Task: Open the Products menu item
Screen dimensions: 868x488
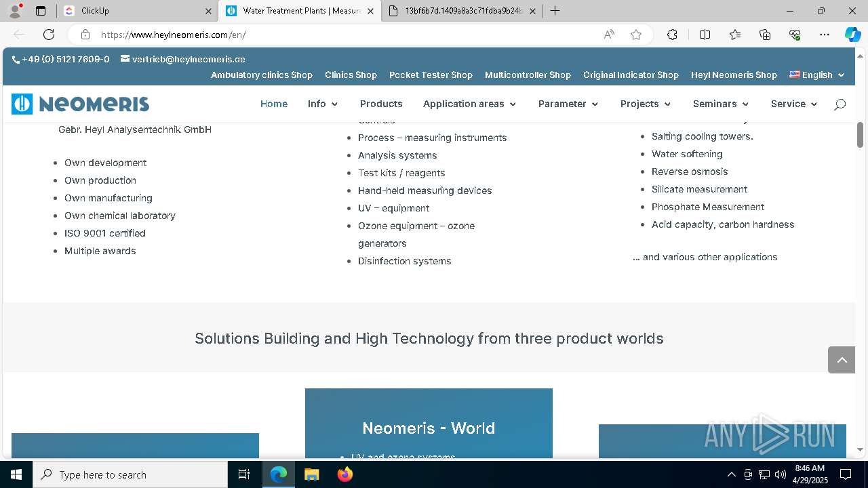Action: (x=381, y=104)
